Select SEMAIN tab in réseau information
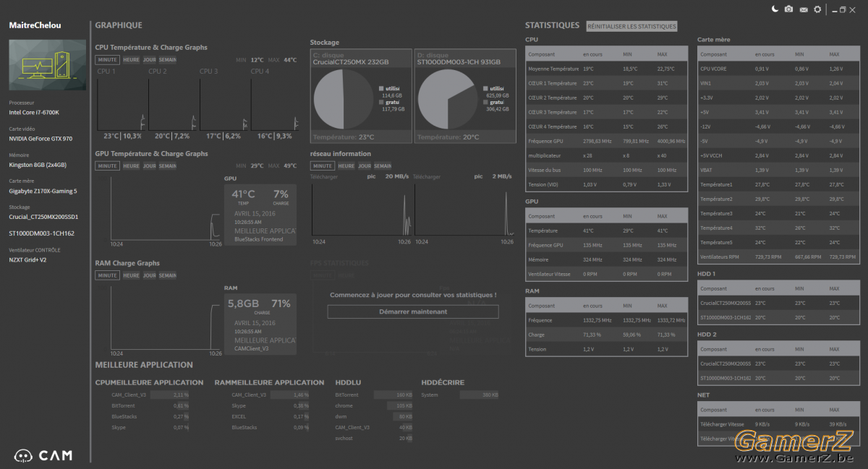This screenshot has height=469, width=868. [x=383, y=165]
